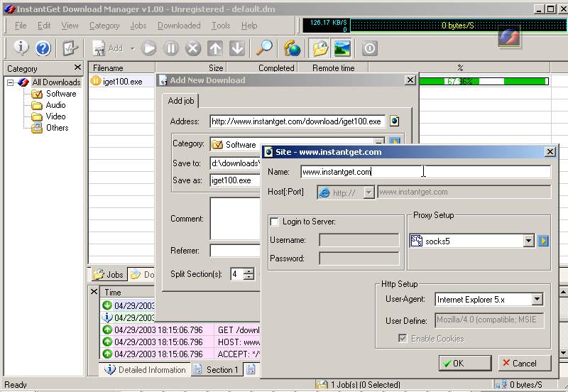Open the http:// protocol dropdown

(368, 192)
